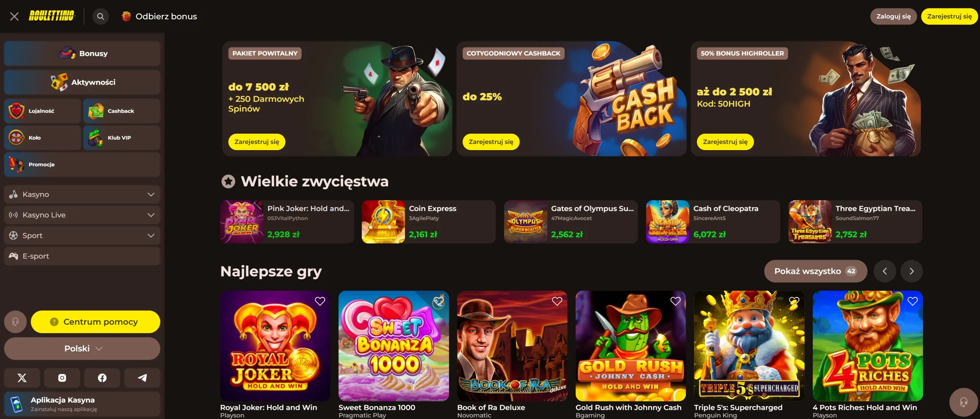Toggle favorite heart on Book of Ra Deluxe
This screenshot has height=419, width=980.
(x=557, y=301)
